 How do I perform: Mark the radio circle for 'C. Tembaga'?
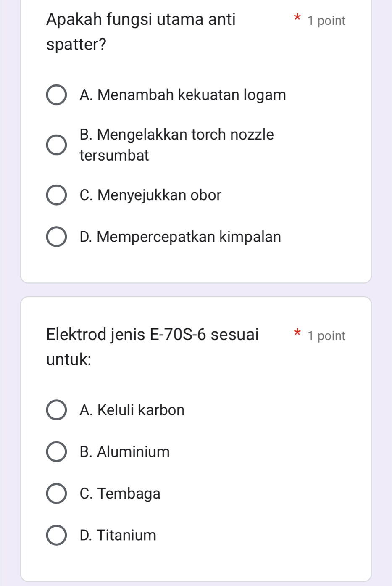pos(56,494)
